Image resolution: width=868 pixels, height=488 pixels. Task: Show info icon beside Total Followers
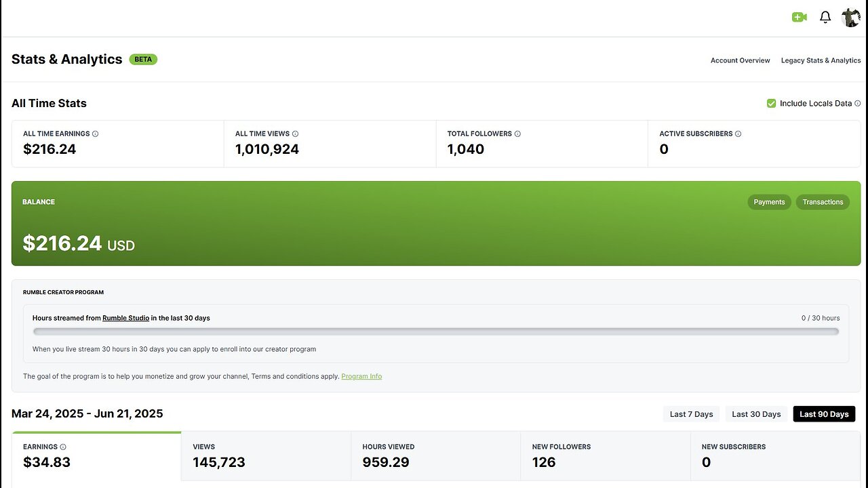517,134
